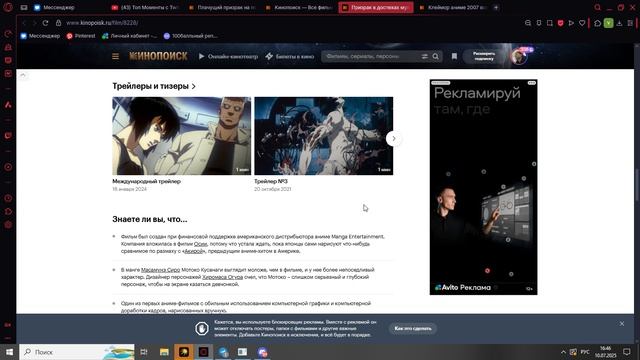Click the Расширить подписку button

pos(484,56)
